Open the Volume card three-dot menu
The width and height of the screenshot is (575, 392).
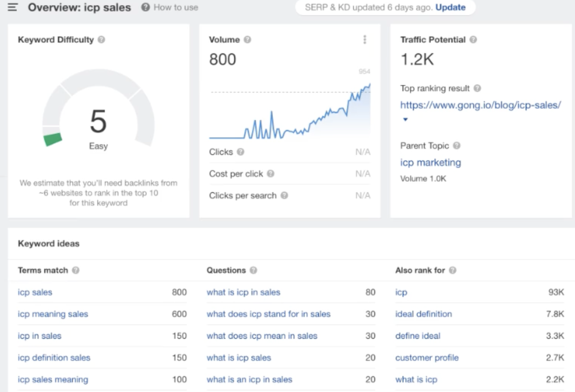365,40
